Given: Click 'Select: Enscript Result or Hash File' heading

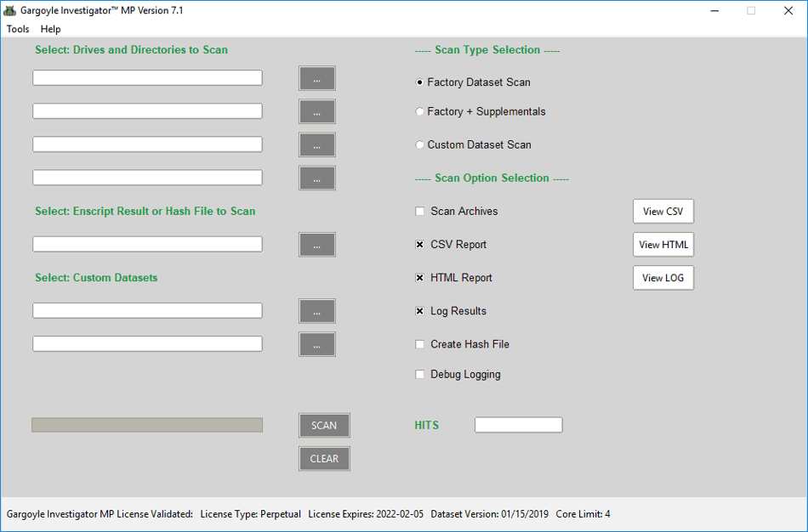Looking at the screenshot, I should point(145,211).
